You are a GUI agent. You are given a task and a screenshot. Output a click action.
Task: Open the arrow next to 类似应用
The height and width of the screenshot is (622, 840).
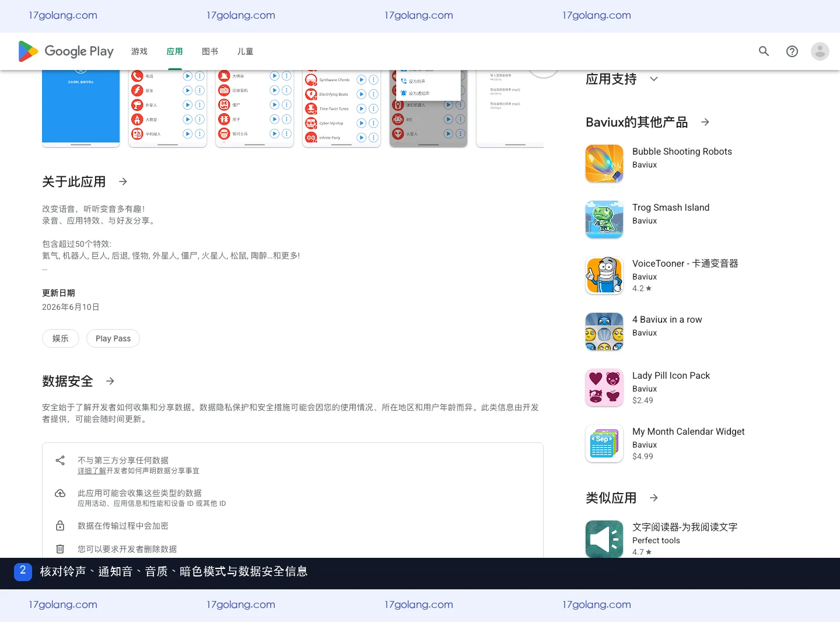coord(654,498)
